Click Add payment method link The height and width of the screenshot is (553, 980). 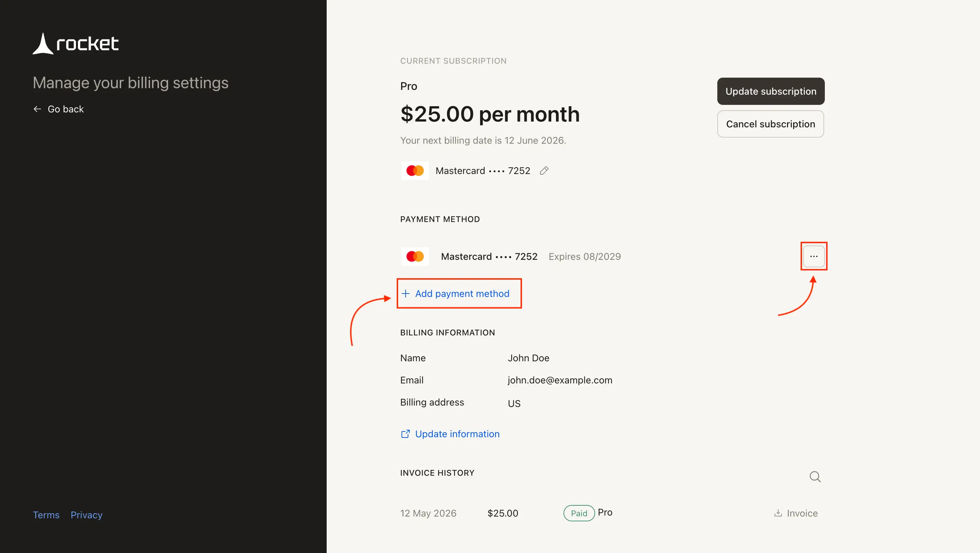pyautogui.click(x=455, y=294)
